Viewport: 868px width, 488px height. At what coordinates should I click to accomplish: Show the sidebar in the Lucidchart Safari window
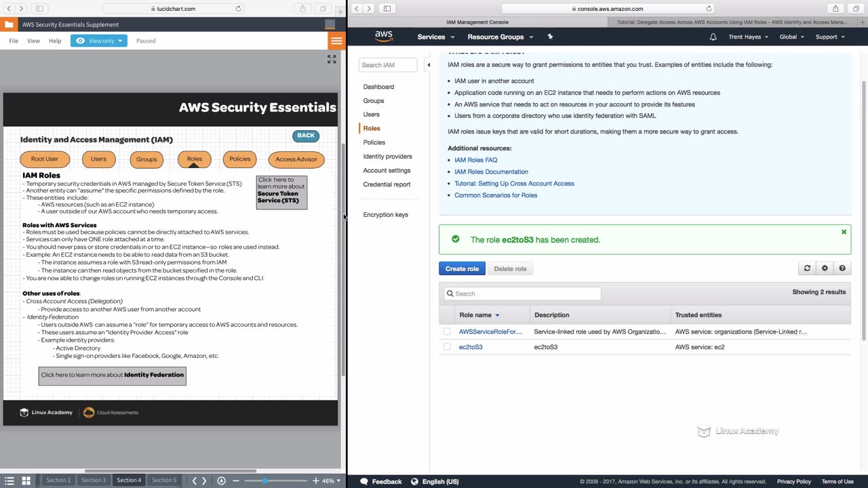pyautogui.click(x=39, y=9)
